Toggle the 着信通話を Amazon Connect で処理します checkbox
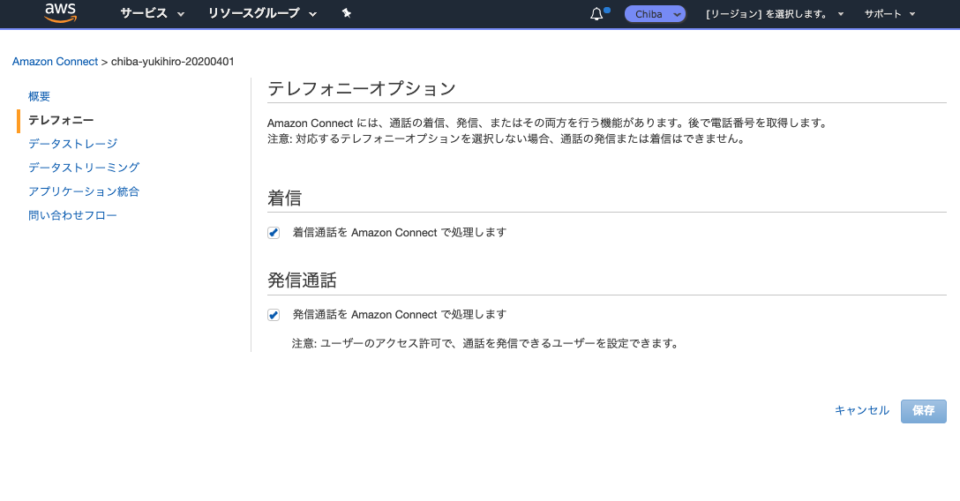This screenshot has height=501, width=960. (274, 233)
